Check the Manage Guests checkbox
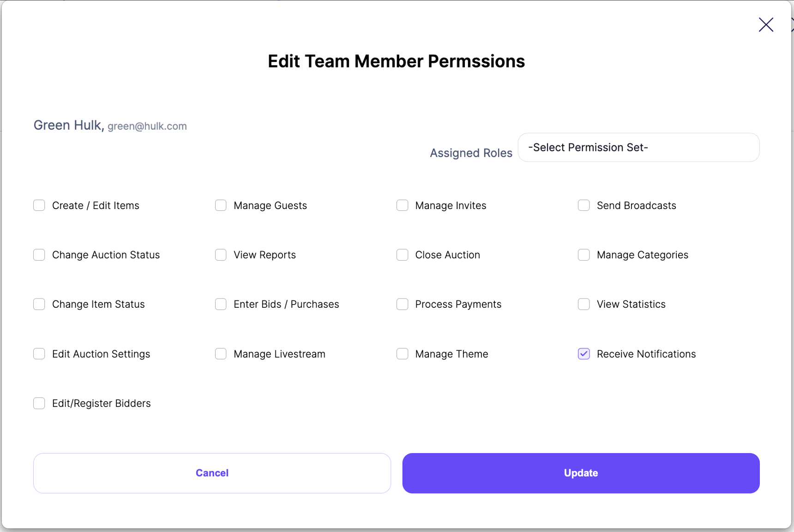The width and height of the screenshot is (794, 532). 221,205
